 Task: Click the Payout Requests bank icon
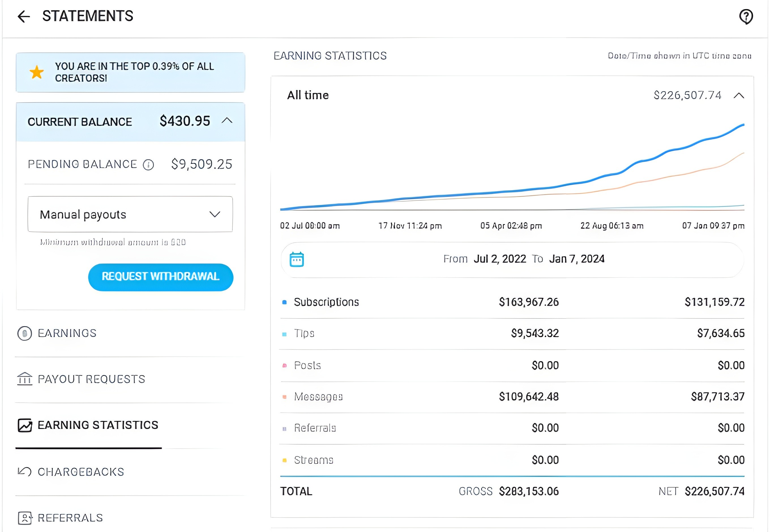point(25,379)
